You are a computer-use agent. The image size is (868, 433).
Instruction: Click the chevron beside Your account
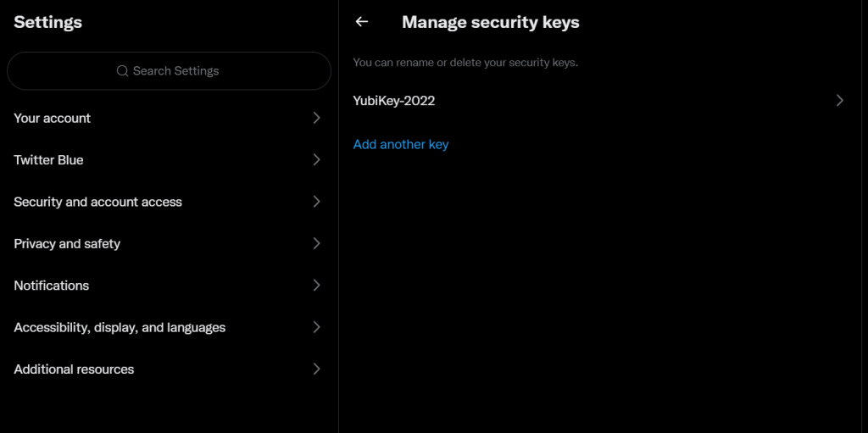coord(317,118)
